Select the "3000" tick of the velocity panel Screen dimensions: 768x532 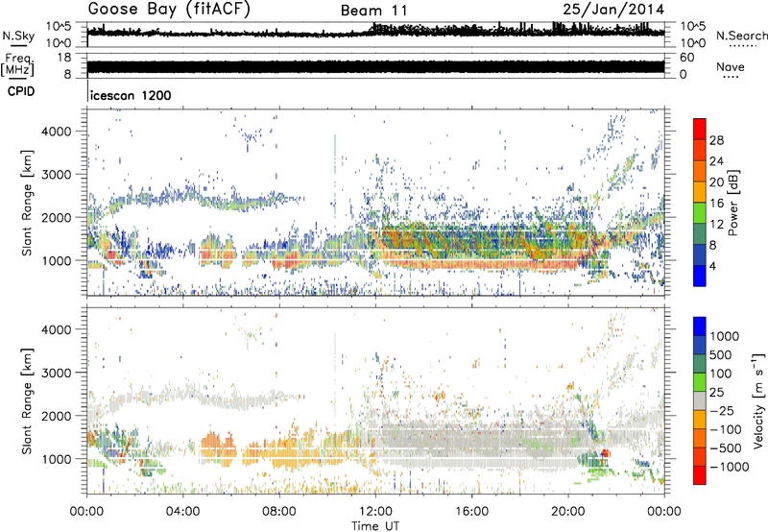[x=56, y=373]
